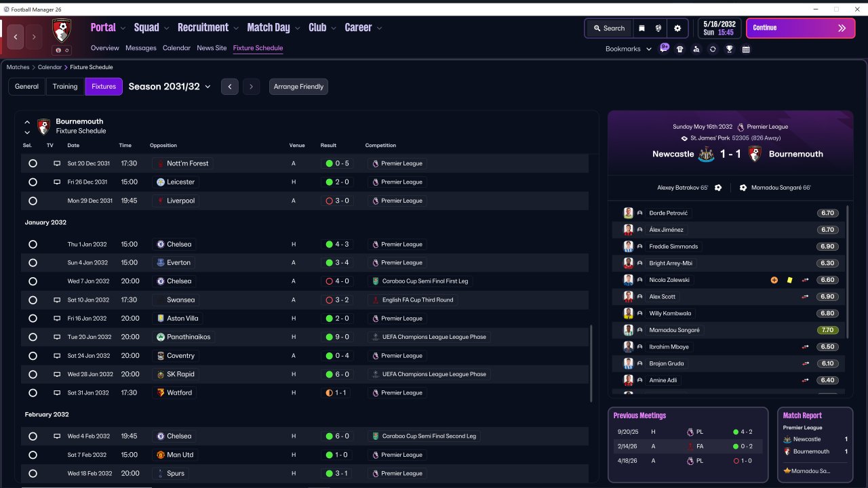This screenshot has height=488, width=868.
Task: Select the Coventry fixture radio button
Action: coord(33,356)
